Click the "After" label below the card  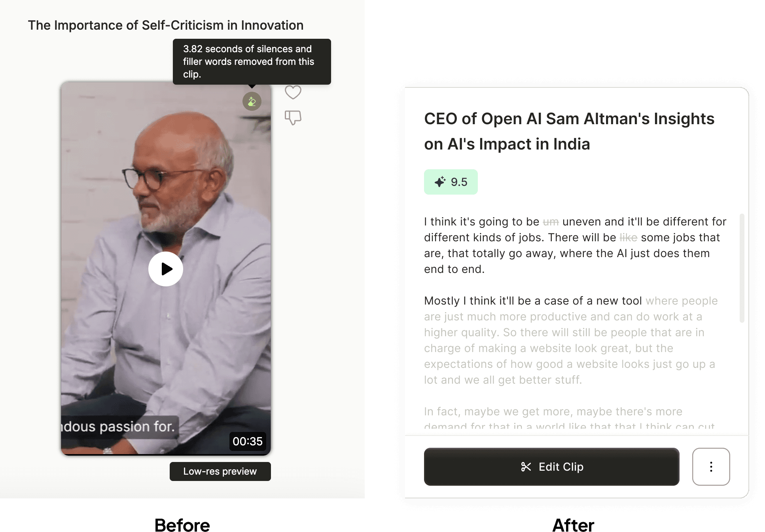pyautogui.click(x=573, y=526)
